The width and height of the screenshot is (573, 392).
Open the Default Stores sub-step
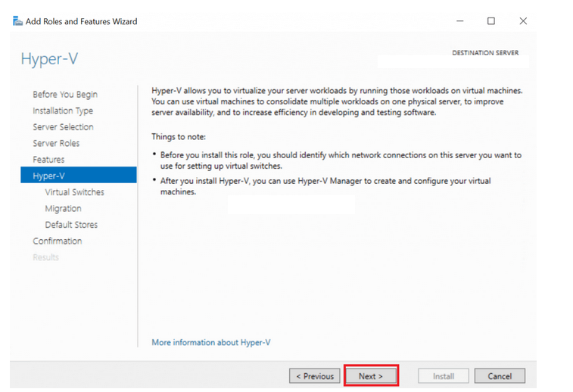click(x=71, y=225)
